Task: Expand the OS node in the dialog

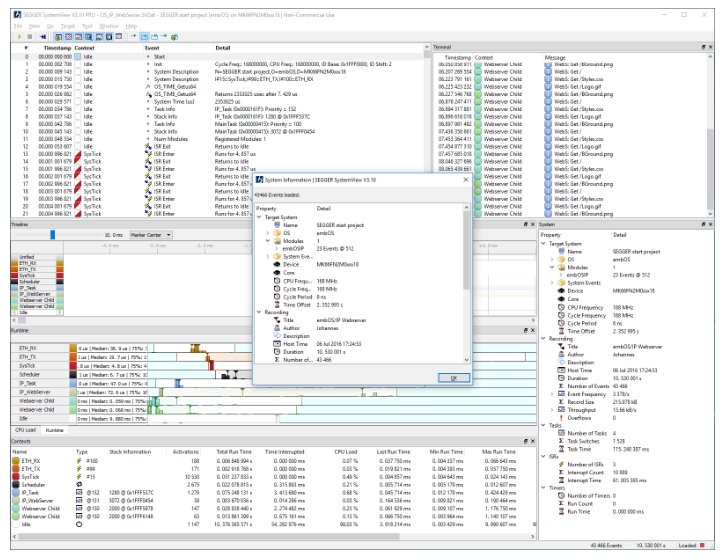Action: pos(268,233)
